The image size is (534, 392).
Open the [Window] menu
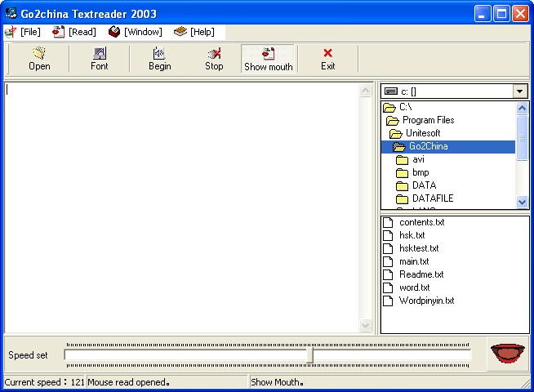click(136, 32)
